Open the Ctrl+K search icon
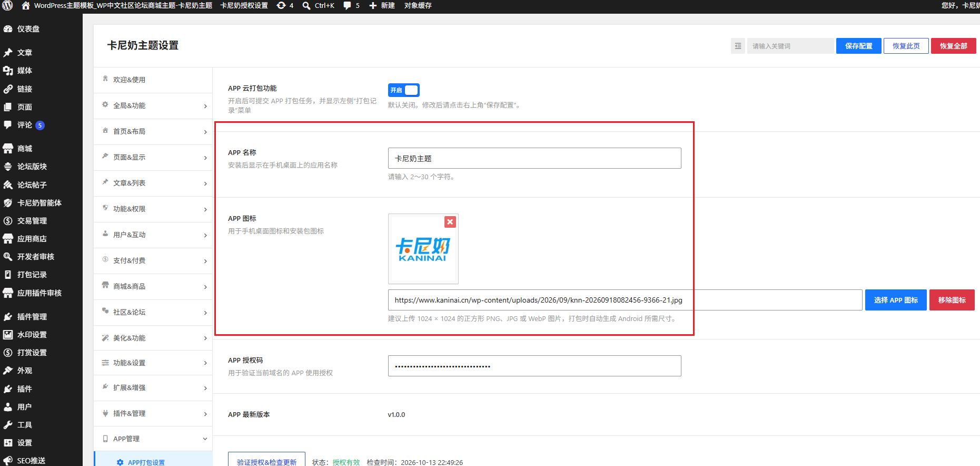Screen dimensions: 980x466 click(306, 5)
